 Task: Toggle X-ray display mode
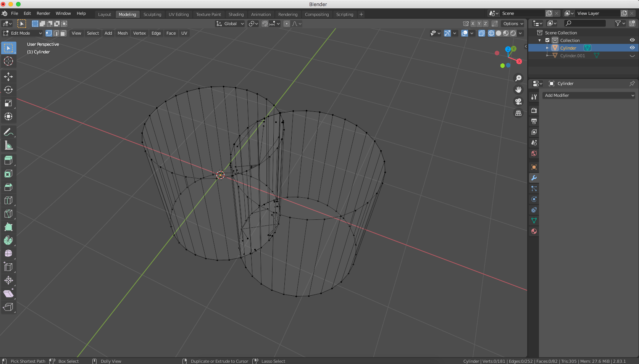click(x=482, y=33)
